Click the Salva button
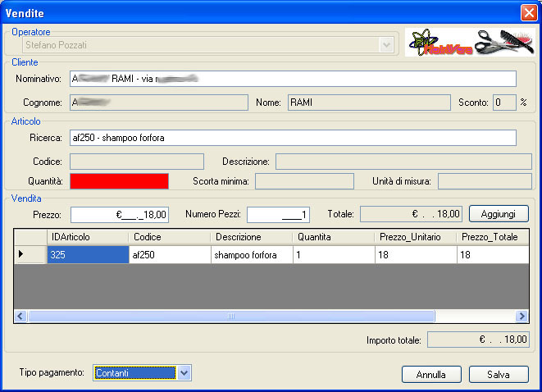Viewport: 542px width, 392px height. pos(499,375)
